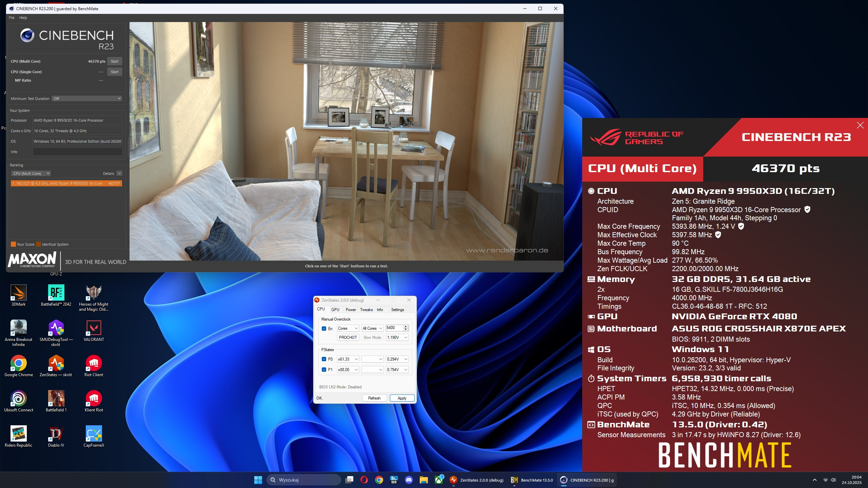868x488 pixels.
Task: Expand the All Cores dropdown in ZenStates
Action: tap(372, 328)
